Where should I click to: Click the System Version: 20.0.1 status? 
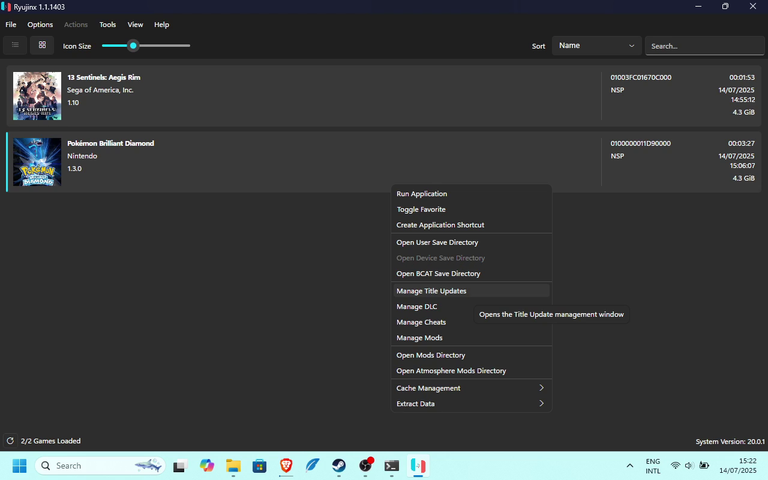click(730, 441)
